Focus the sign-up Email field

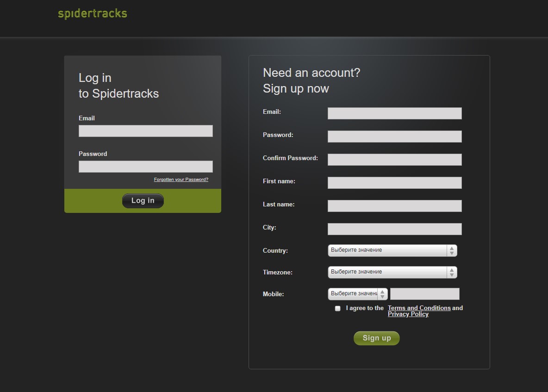pos(395,113)
